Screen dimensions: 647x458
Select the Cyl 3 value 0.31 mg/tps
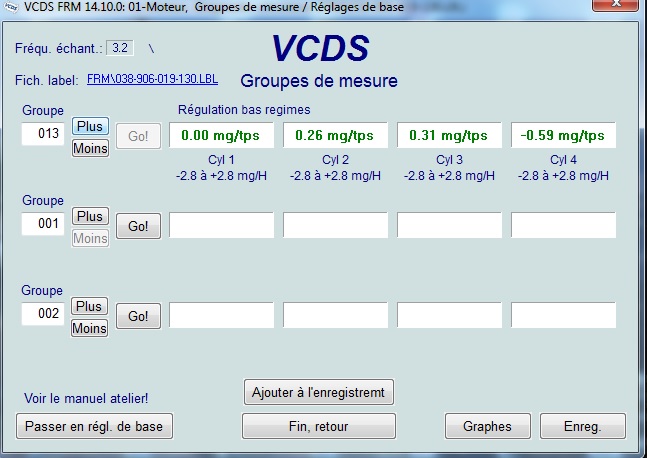tap(449, 135)
